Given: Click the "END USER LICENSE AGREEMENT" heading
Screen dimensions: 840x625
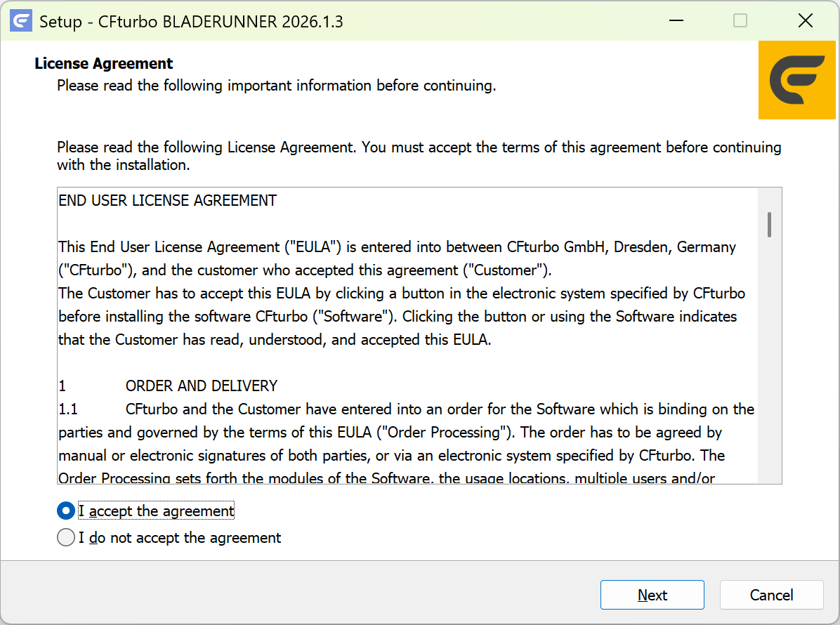Looking at the screenshot, I should pos(168,200).
